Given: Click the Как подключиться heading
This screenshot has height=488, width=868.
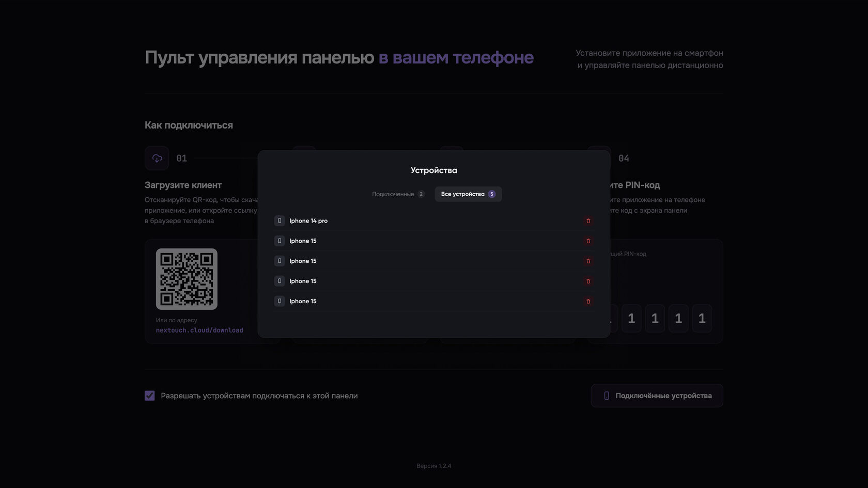Looking at the screenshot, I should coord(189,125).
